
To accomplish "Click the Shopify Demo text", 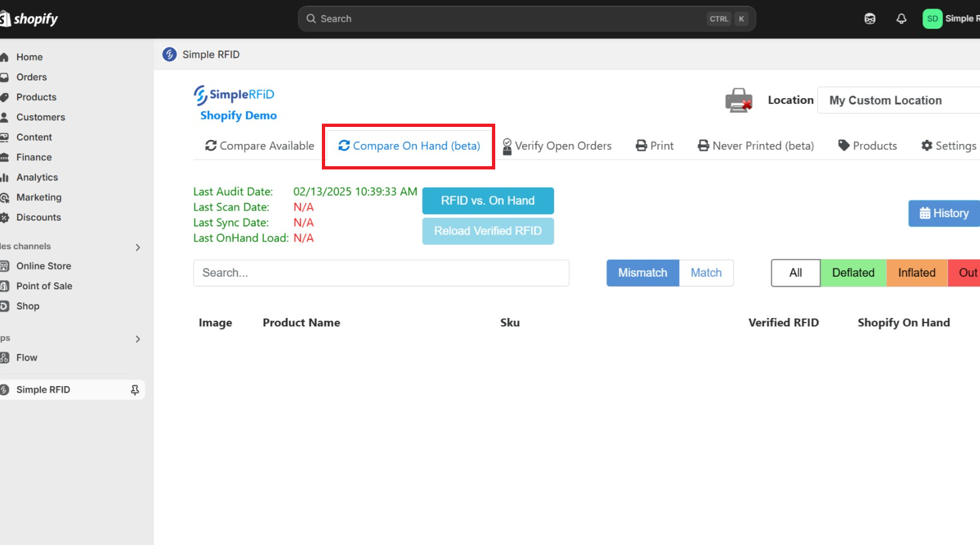I will (238, 116).
